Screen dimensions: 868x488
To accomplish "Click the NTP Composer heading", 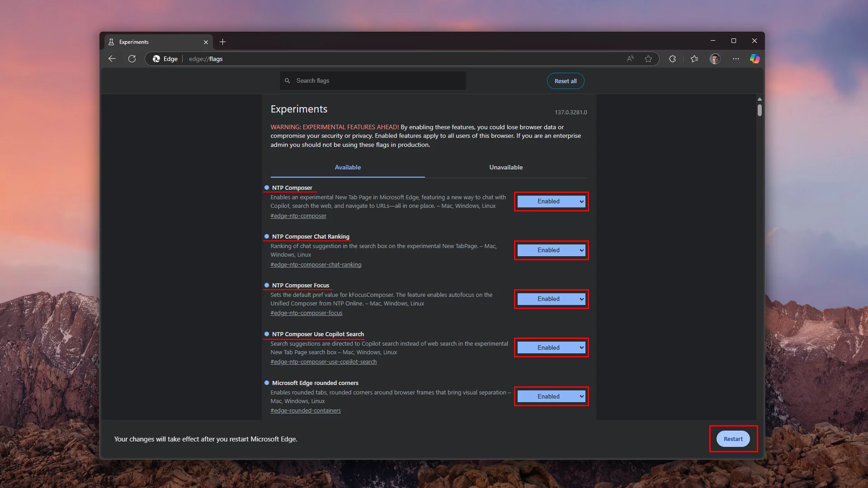I will [292, 188].
